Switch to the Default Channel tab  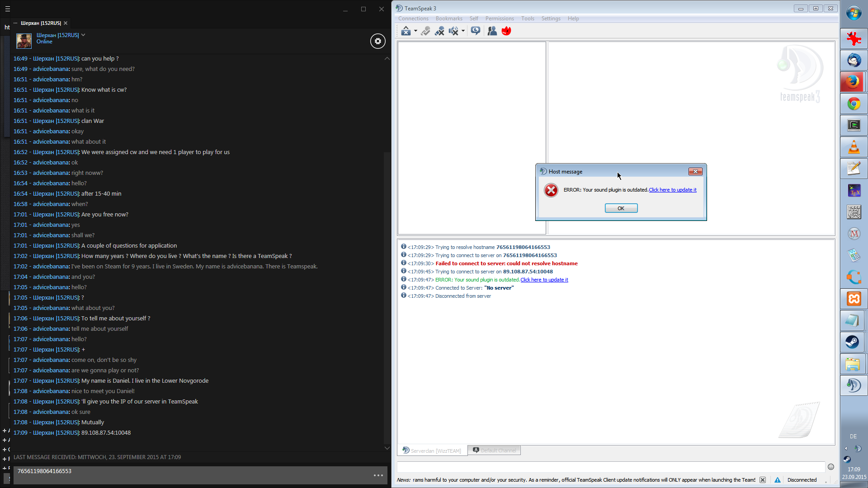tap(494, 450)
